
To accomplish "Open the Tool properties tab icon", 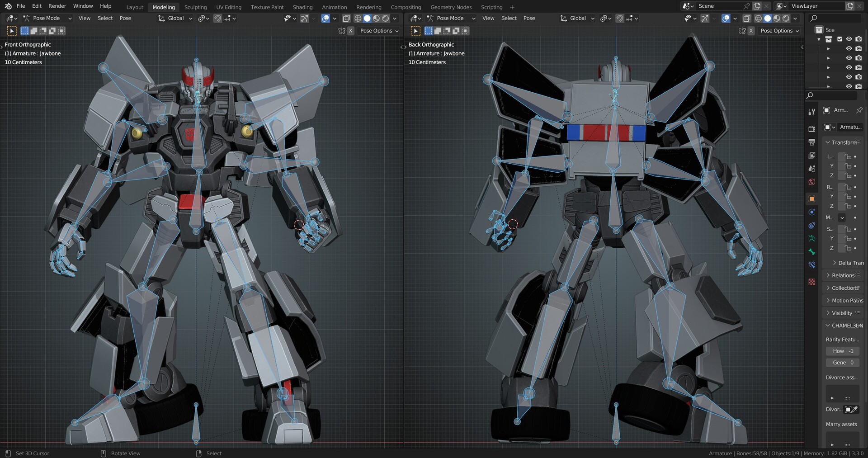I will point(812,112).
